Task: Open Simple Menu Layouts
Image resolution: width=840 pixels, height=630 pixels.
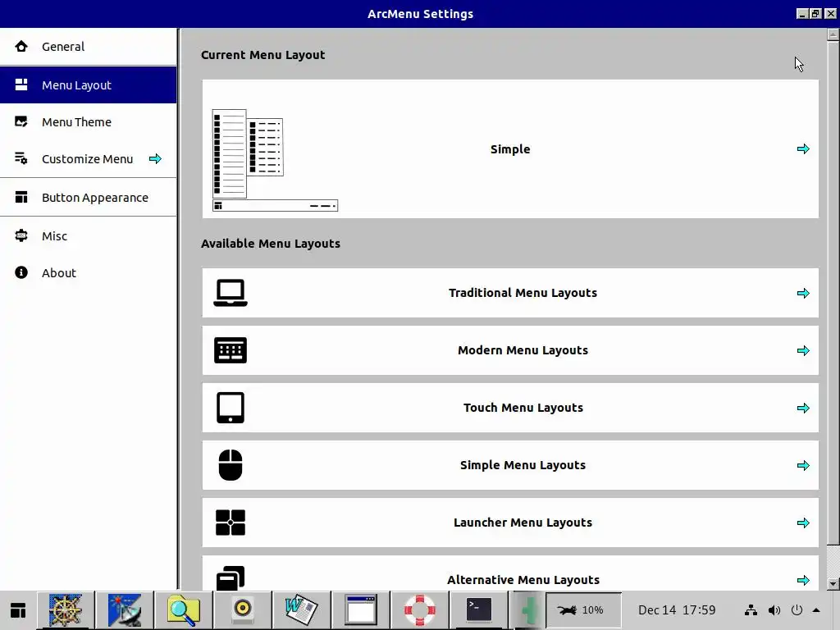Action: click(510, 465)
